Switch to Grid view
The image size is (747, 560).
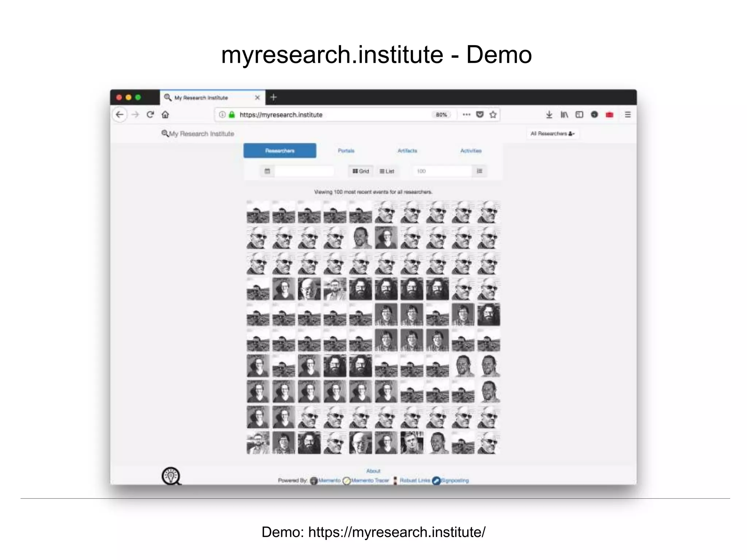(361, 171)
